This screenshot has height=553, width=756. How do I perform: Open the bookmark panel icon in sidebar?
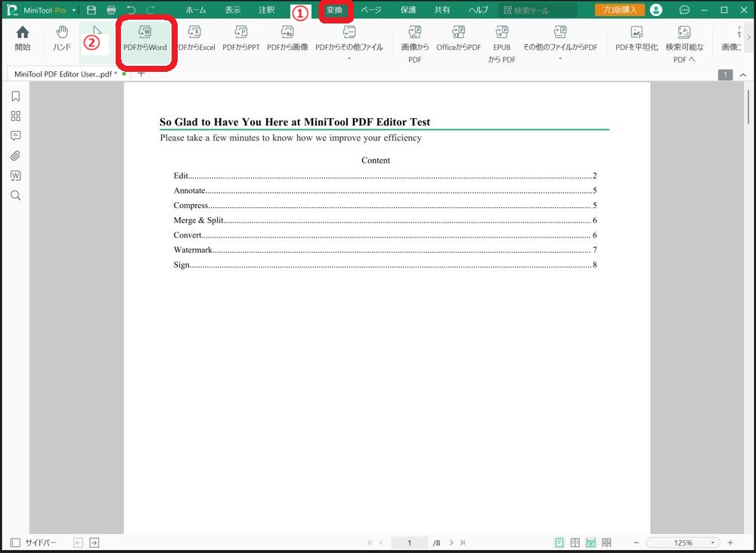15,97
